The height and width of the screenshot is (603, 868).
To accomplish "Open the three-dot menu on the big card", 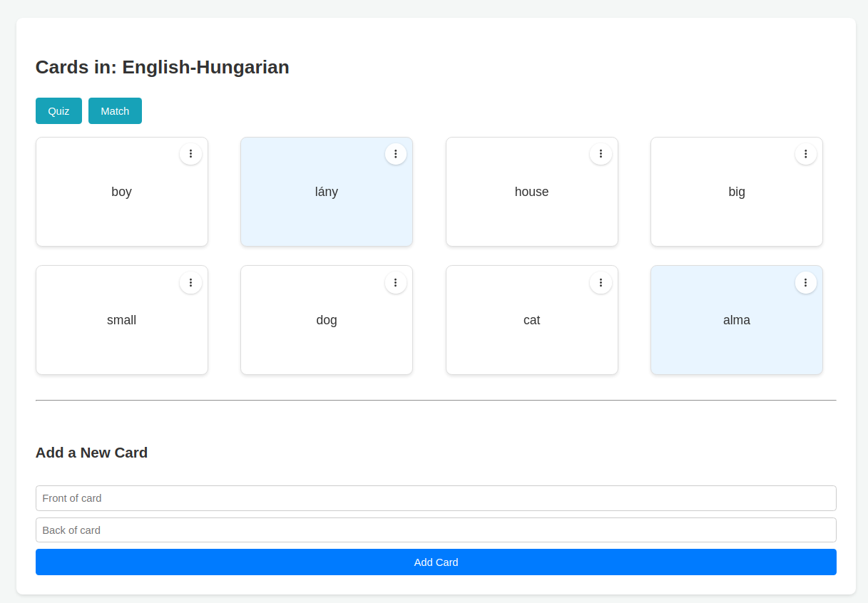I will [x=805, y=153].
